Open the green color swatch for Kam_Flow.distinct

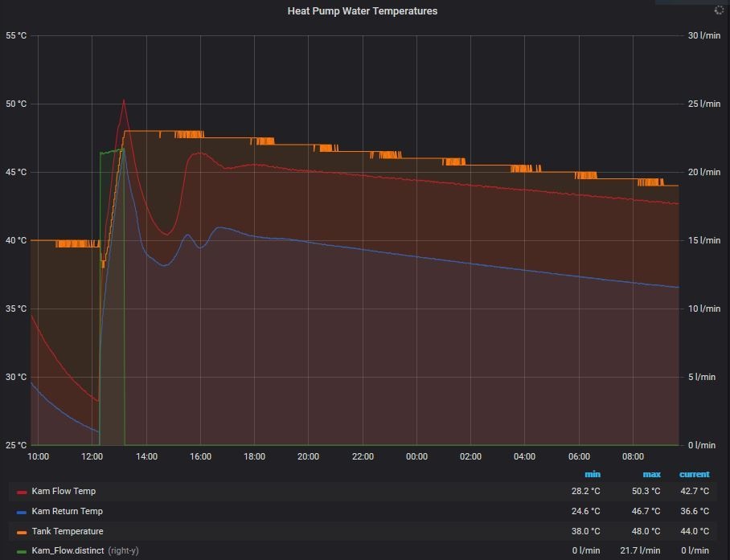22,552
